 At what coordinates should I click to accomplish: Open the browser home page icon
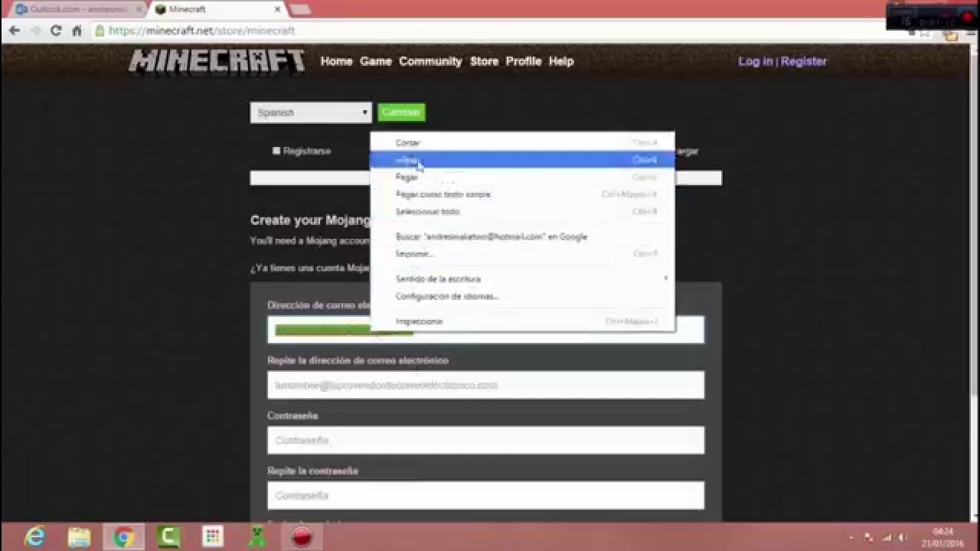click(x=77, y=31)
